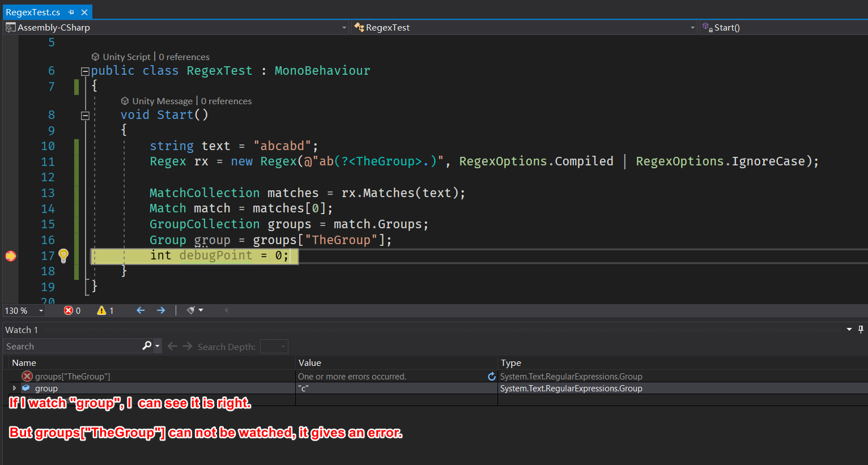Click the Type cell of the group row
This screenshot has height=465, width=868.
pyautogui.click(x=683, y=389)
